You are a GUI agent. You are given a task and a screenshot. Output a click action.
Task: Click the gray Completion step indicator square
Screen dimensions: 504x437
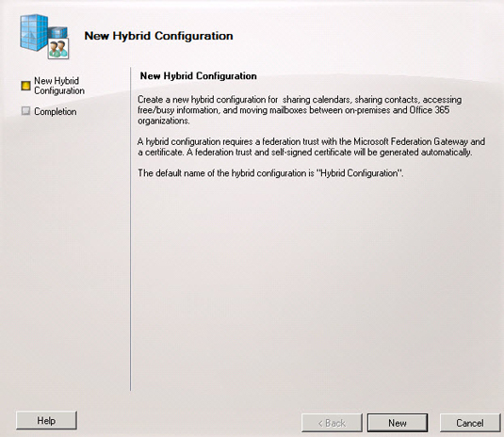coord(25,111)
